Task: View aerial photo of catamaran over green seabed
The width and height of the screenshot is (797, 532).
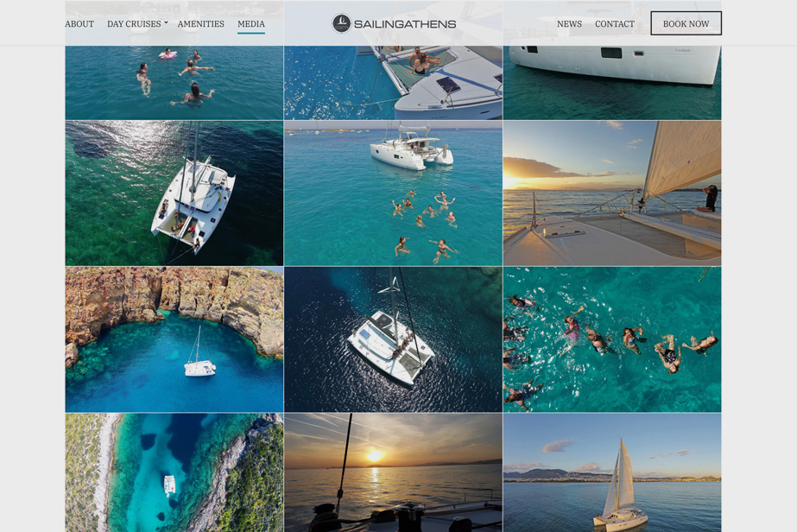Action: tap(174, 193)
